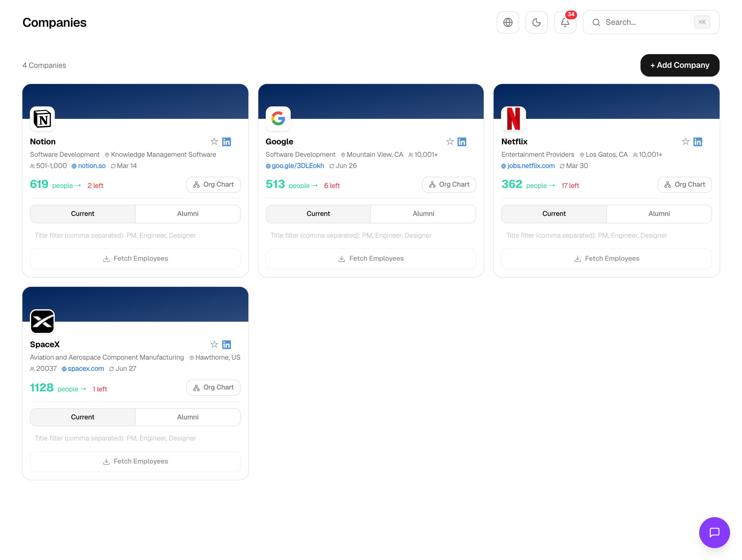Open Netflix's LinkedIn icon
Viewport: 742px width, 560px height.
pyautogui.click(x=698, y=142)
